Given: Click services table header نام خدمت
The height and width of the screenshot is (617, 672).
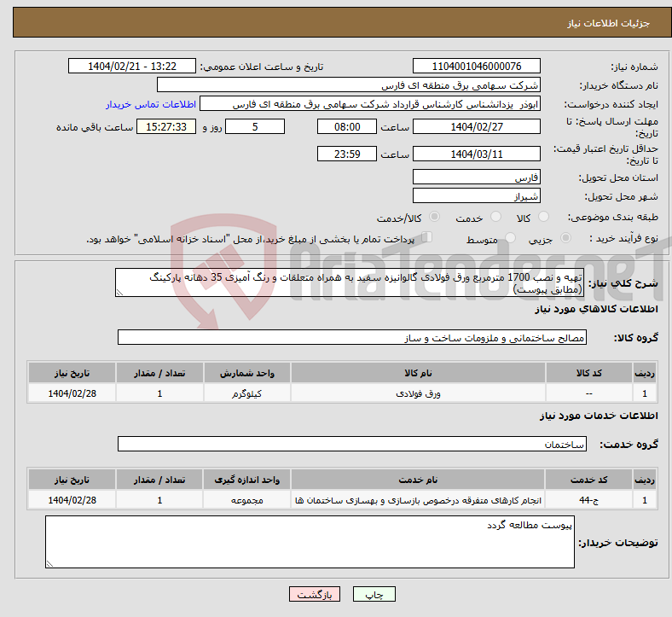Looking at the screenshot, I should pos(418,480).
